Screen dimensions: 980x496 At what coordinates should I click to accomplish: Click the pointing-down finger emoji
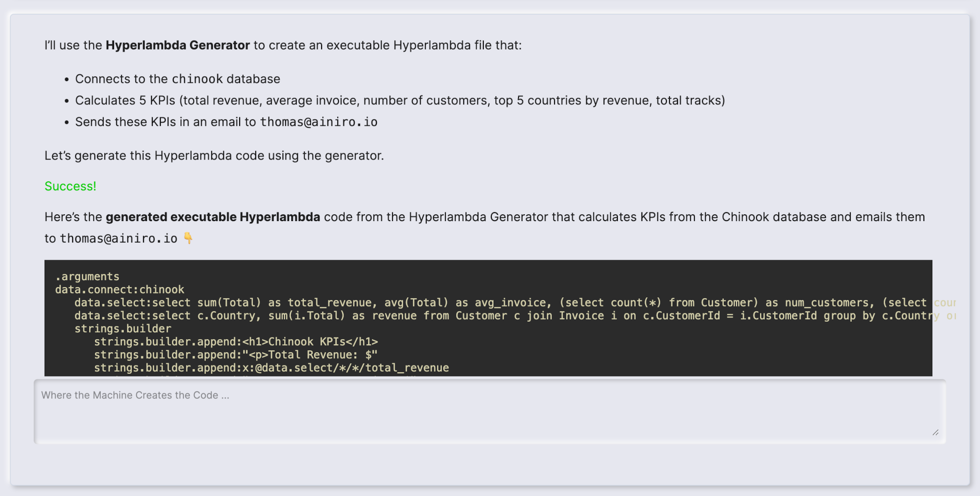coord(188,238)
